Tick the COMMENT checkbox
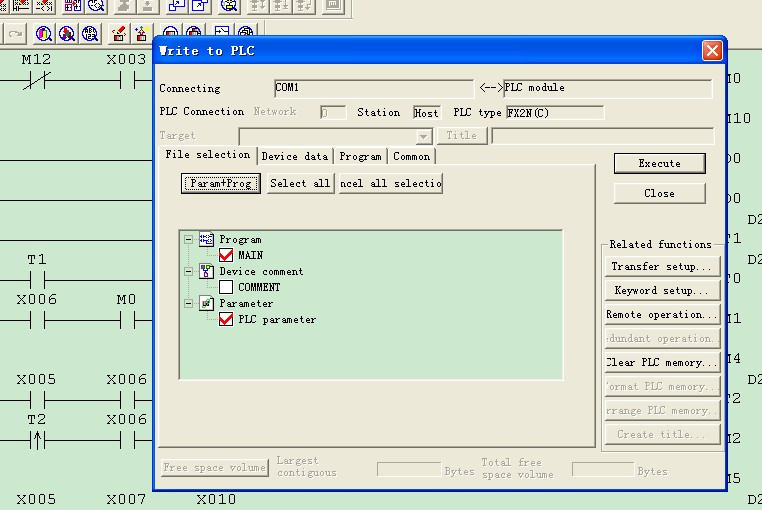 pyautogui.click(x=226, y=287)
